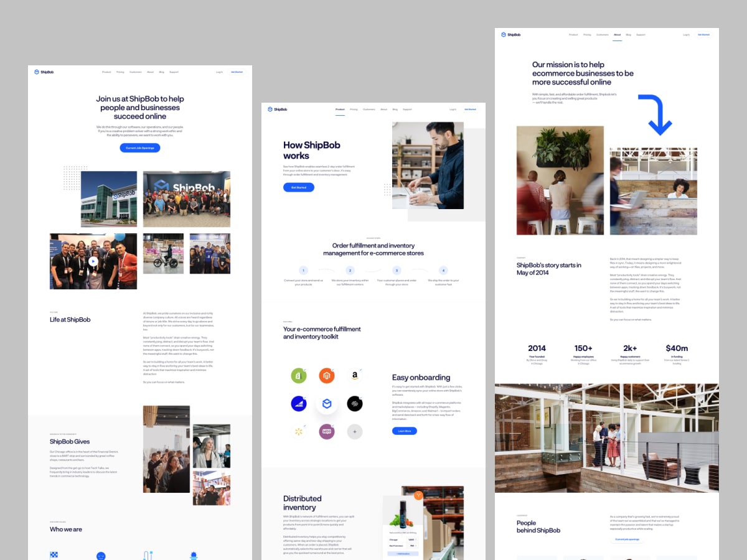Screen dimensions: 747x560
Task: Adjust the Chicago inventory quantity field
Action: pyautogui.click(x=411, y=539)
